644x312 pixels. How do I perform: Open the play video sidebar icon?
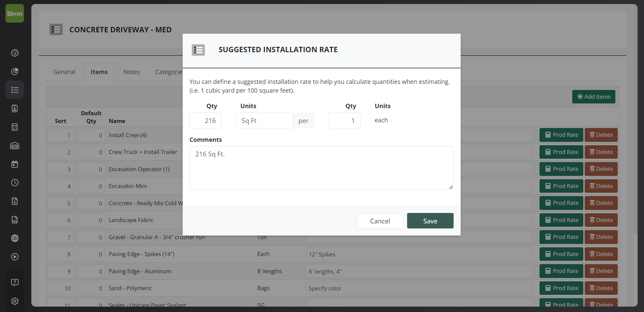pos(14,257)
